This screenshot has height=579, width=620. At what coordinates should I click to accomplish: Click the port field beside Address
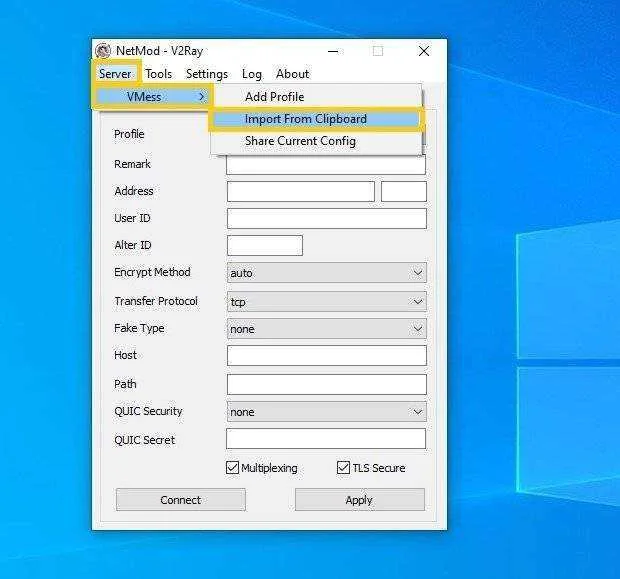(x=404, y=191)
